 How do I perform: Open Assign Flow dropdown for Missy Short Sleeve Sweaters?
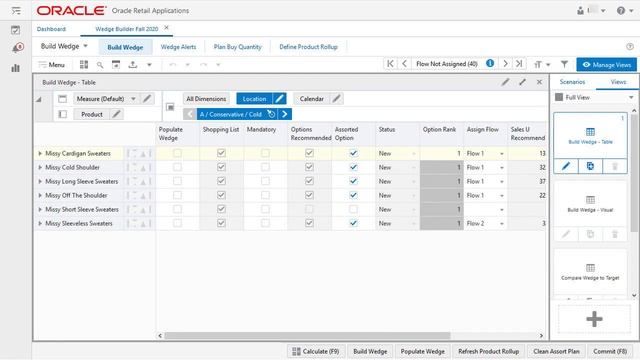click(502, 210)
